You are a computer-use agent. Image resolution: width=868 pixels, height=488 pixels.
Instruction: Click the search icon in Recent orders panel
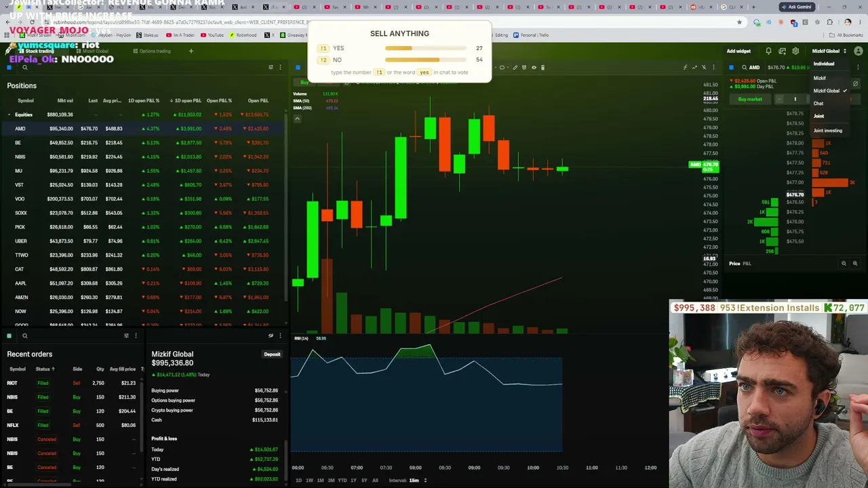tap(24, 335)
